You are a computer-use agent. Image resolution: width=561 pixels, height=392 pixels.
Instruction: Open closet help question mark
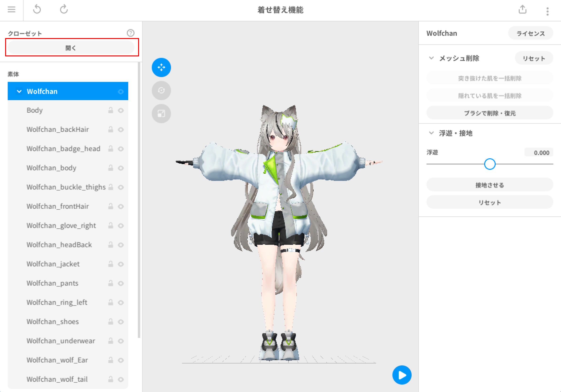pyautogui.click(x=130, y=33)
